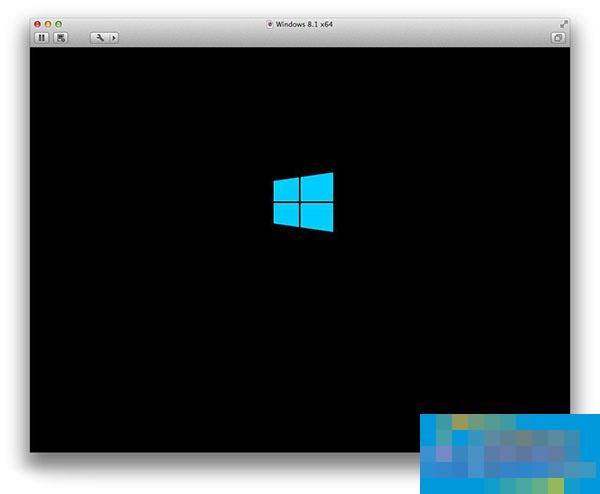Viewport: 600px width, 494px height.
Task: Switch to Unity view mode button
Action: click(x=558, y=37)
